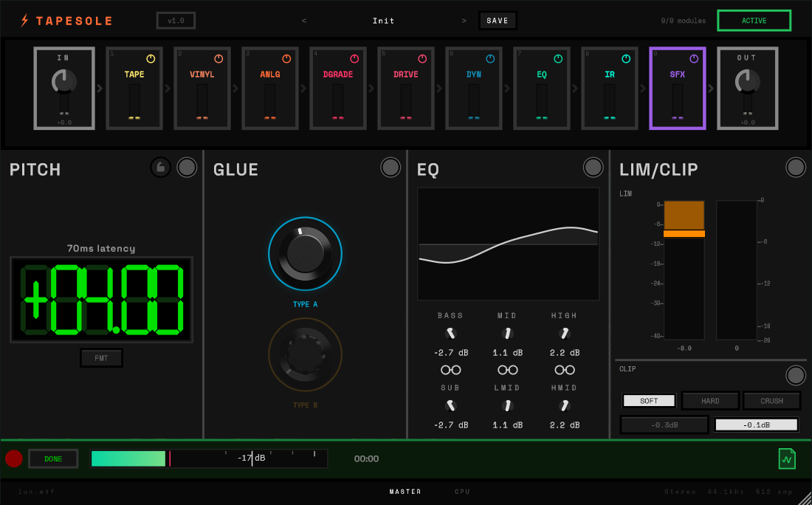Switch to the CPU tab

click(462, 492)
